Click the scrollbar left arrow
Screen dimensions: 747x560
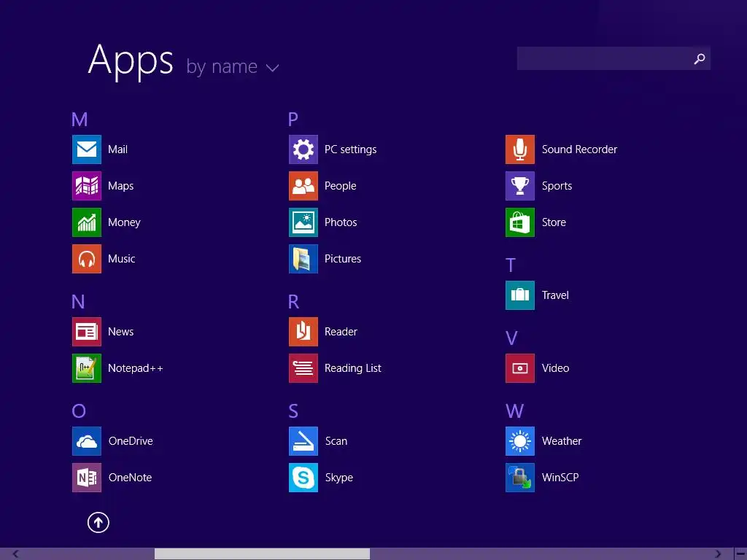[x=16, y=554]
